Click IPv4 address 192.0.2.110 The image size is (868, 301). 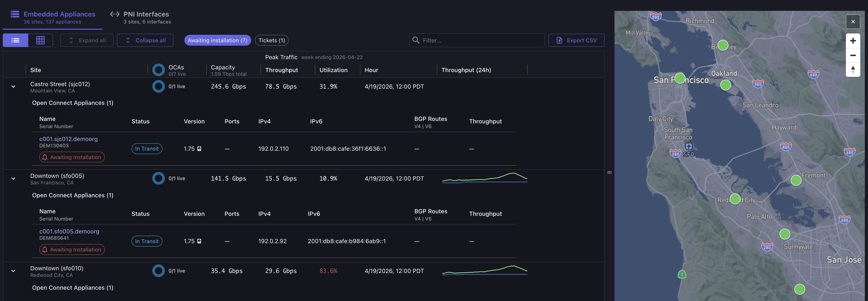coord(273,149)
